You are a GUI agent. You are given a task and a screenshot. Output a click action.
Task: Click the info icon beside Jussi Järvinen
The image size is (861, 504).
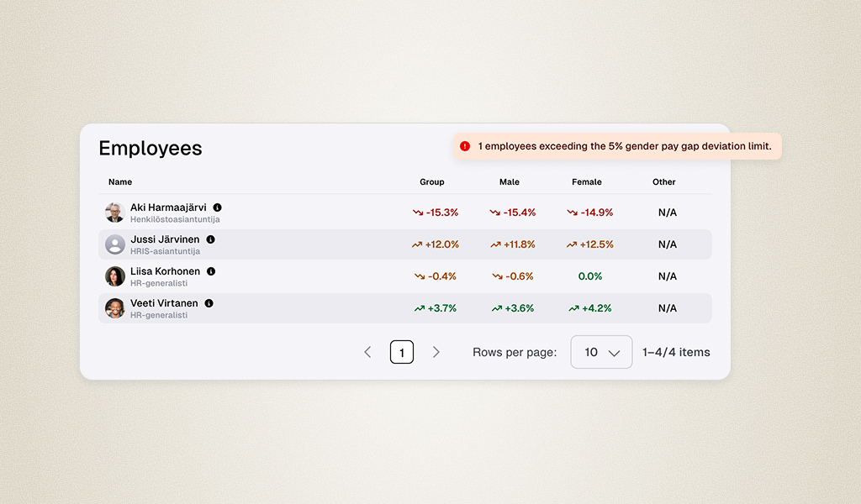(x=210, y=239)
